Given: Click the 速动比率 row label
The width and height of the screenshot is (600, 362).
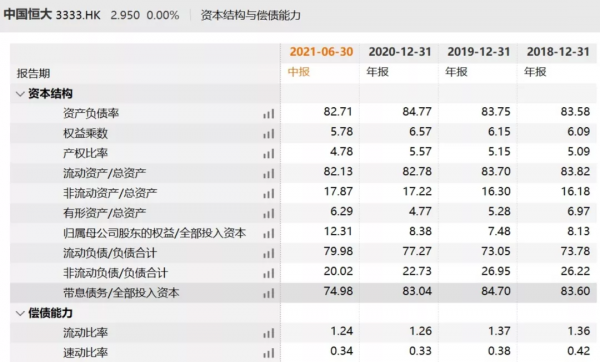Looking at the screenshot, I should [x=85, y=352].
